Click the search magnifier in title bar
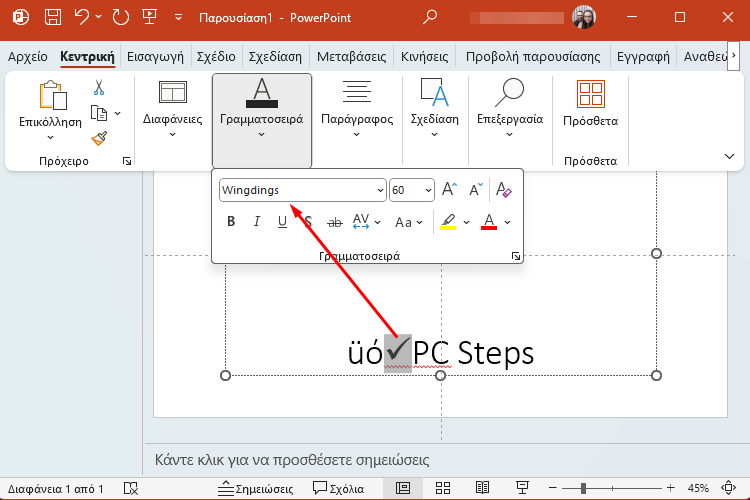The width and height of the screenshot is (750, 500). coord(430,18)
